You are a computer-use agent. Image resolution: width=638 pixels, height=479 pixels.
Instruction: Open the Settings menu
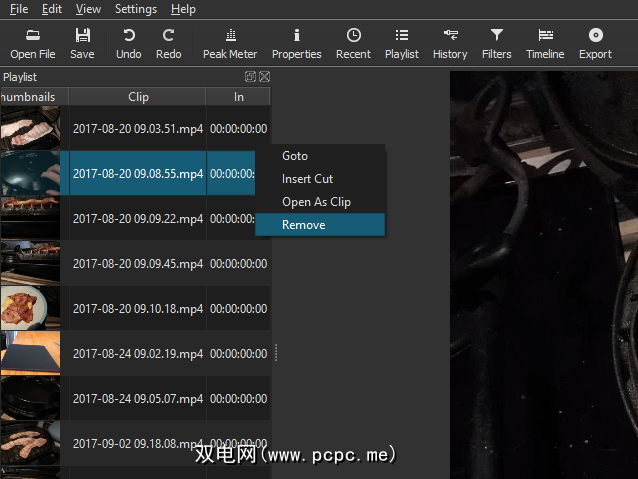[x=135, y=9]
